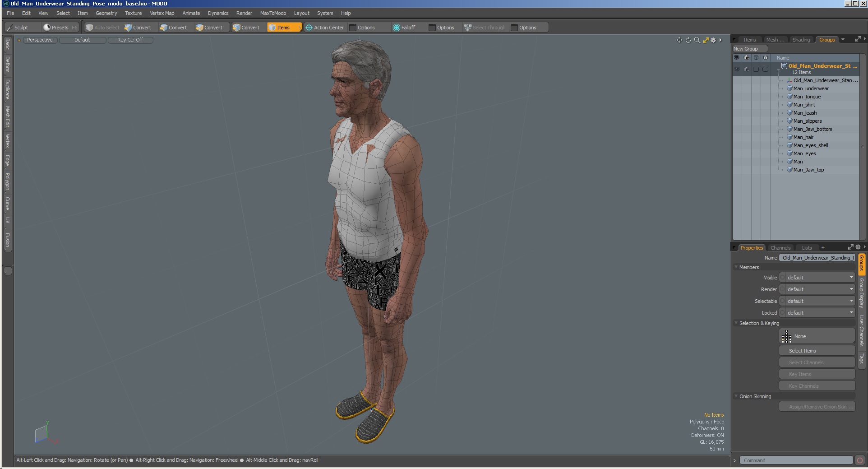Add a new properties tab with plus
The image size is (868, 469).
pyautogui.click(x=823, y=248)
